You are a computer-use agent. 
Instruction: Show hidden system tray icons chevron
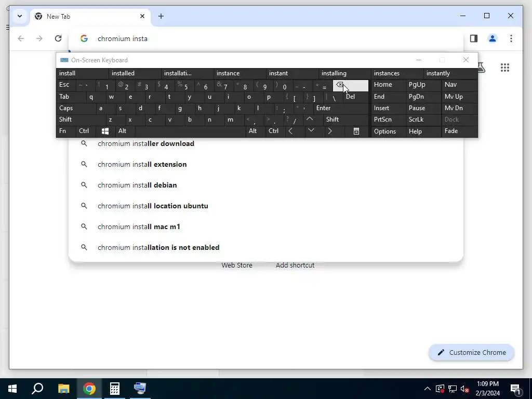point(428,389)
